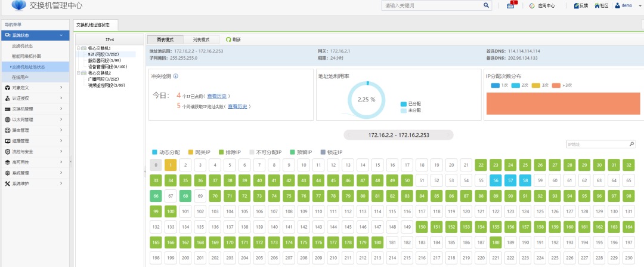Open 应用中心 application center
This screenshot has height=267, width=644.
[542, 6]
